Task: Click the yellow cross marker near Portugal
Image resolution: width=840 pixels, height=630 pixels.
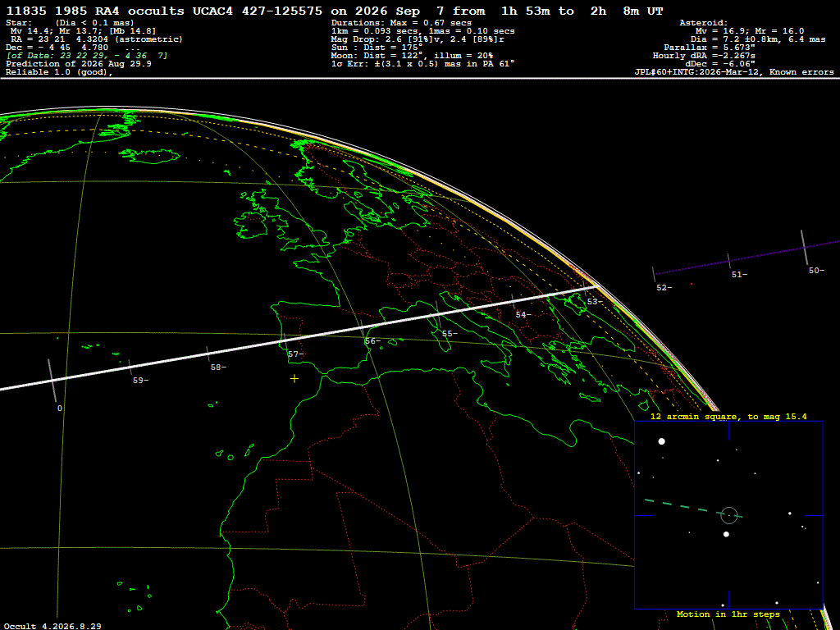Action: (x=294, y=379)
